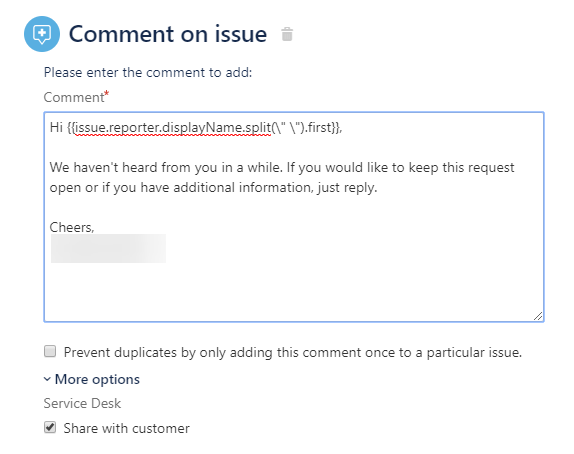The height and width of the screenshot is (454, 574).
Task: Click the More options label
Action: (97, 379)
